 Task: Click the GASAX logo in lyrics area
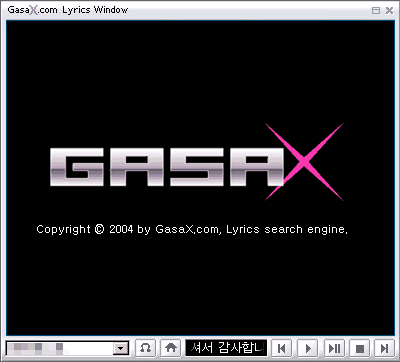pos(197,162)
